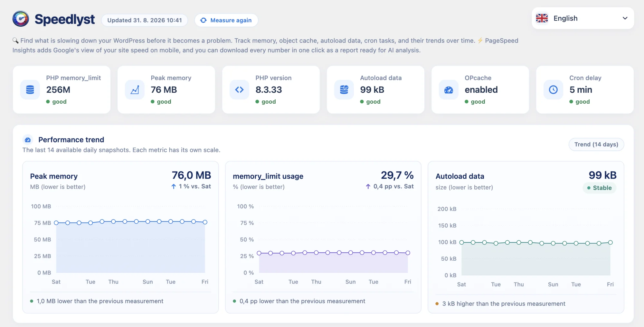The width and height of the screenshot is (644, 327).
Task: Select the OPcache enabled card
Action: pos(480,90)
